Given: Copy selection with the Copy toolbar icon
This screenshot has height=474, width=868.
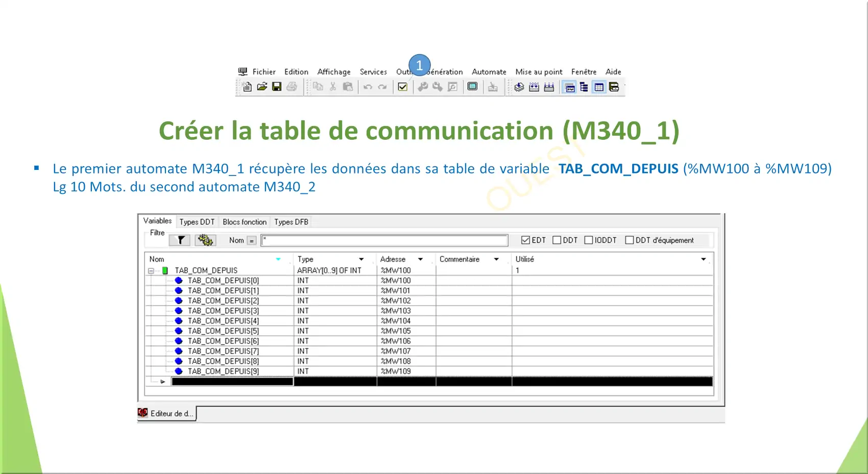Looking at the screenshot, I should pyautogui.click(x=318, y=87).
